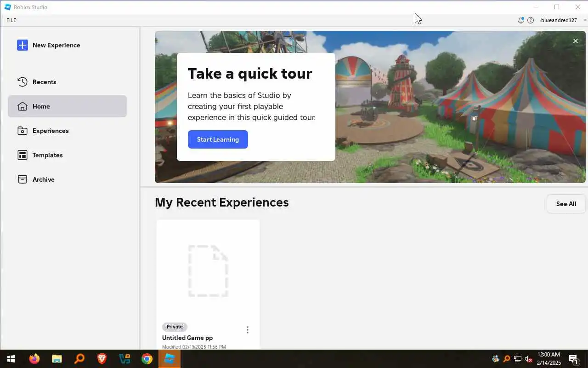
Task: Click the Private badge on game card
Action: (x=175, y=327)
